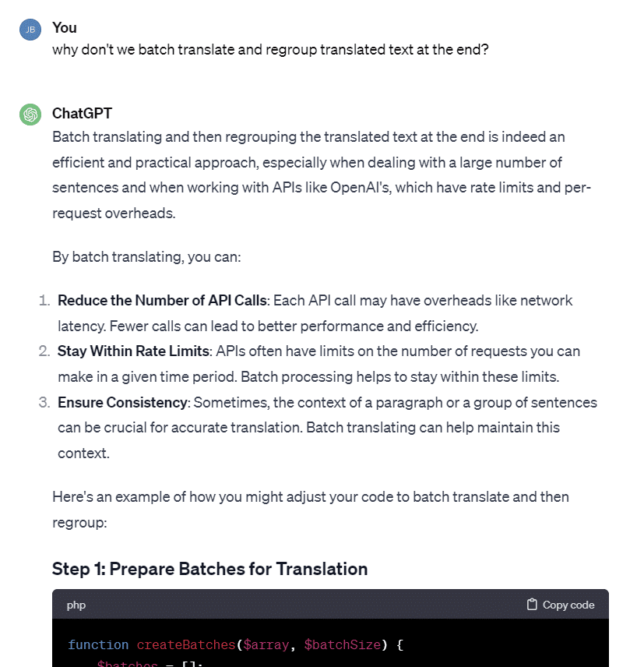This screenshot has width=644, height=667.
Task: Click the $array parameter in code
Action: coord(266,645)
